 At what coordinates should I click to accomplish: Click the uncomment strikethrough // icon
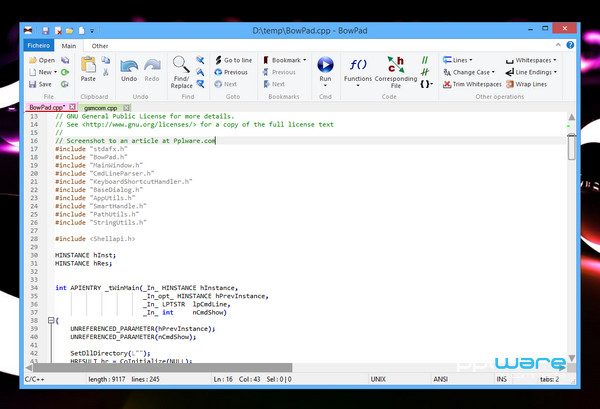pos(425,72)
